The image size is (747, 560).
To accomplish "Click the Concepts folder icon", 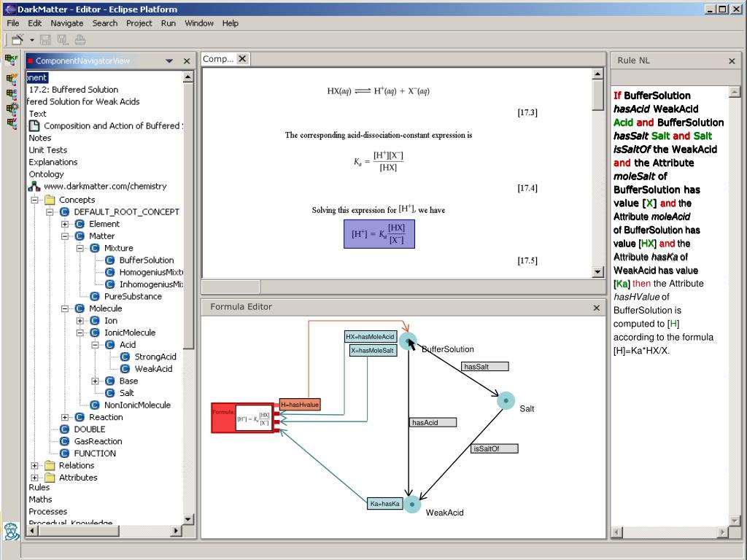I will [50, 200].
